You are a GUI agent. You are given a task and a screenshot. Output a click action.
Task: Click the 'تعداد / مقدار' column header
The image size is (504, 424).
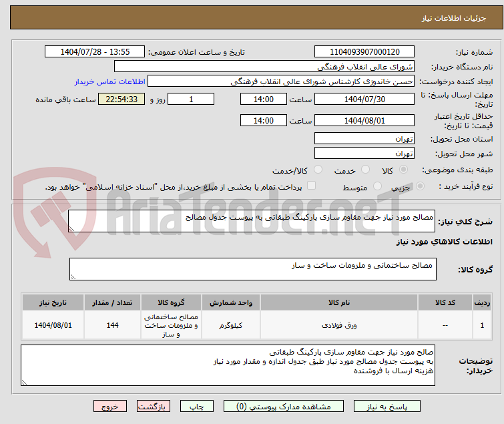112,303
